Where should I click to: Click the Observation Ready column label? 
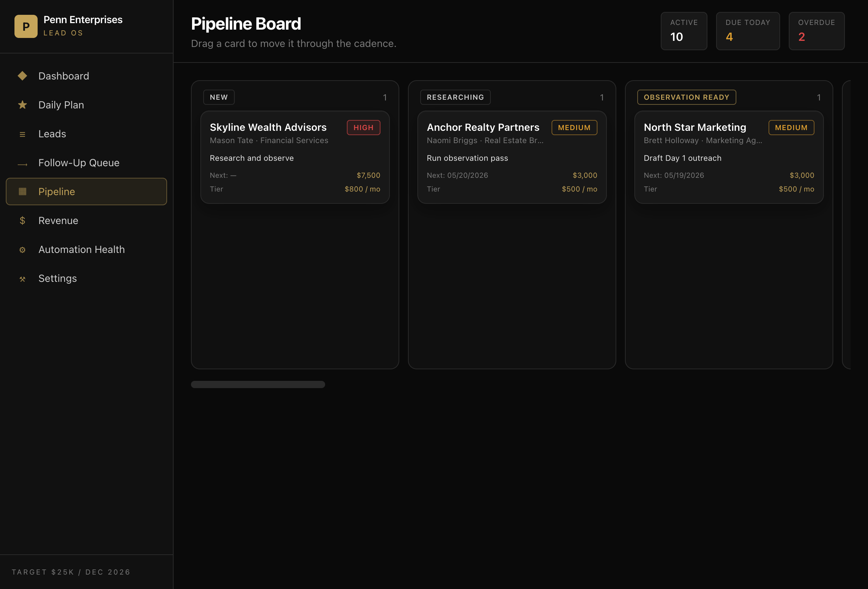[x=686, y=97]
